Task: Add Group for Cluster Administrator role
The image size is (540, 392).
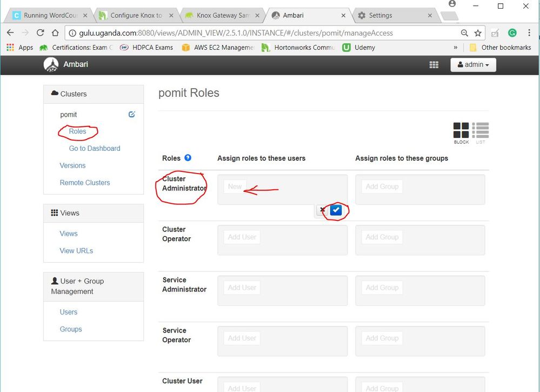Action: 382,187
